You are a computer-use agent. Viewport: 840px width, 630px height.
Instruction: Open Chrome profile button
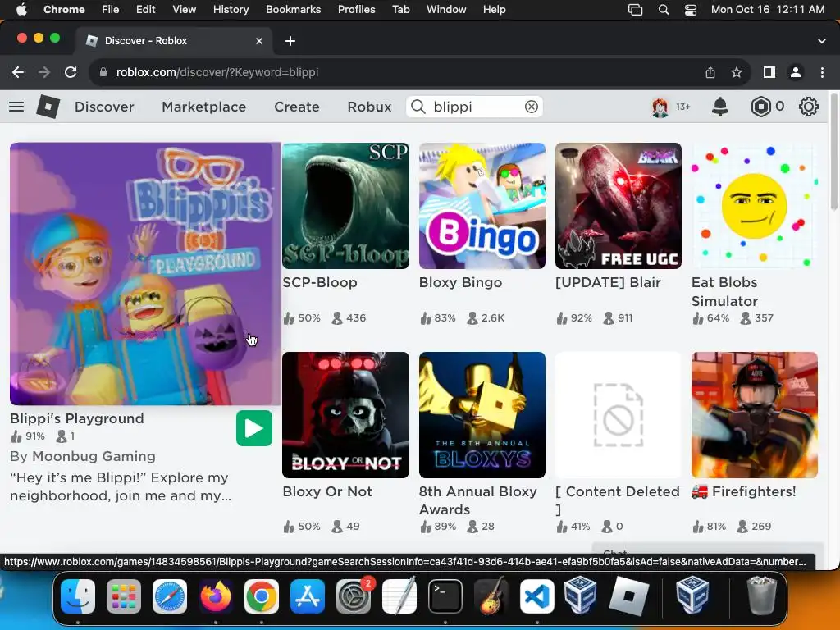pos(796,72)
